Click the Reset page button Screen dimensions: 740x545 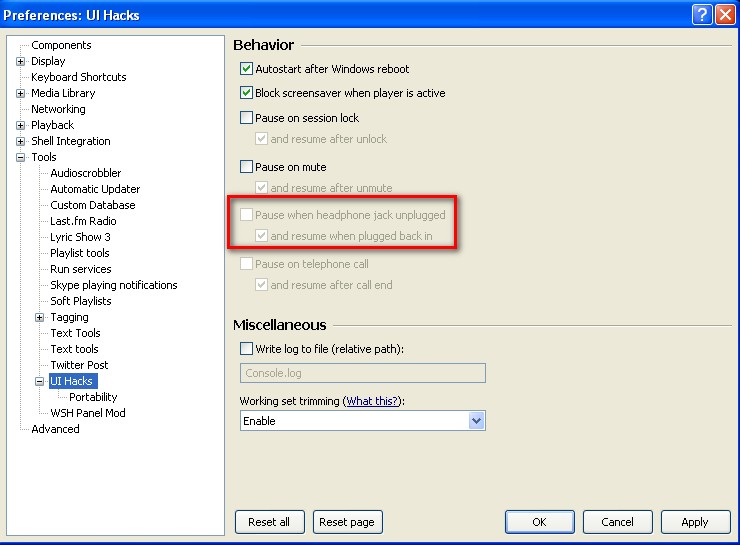[347, 522]
